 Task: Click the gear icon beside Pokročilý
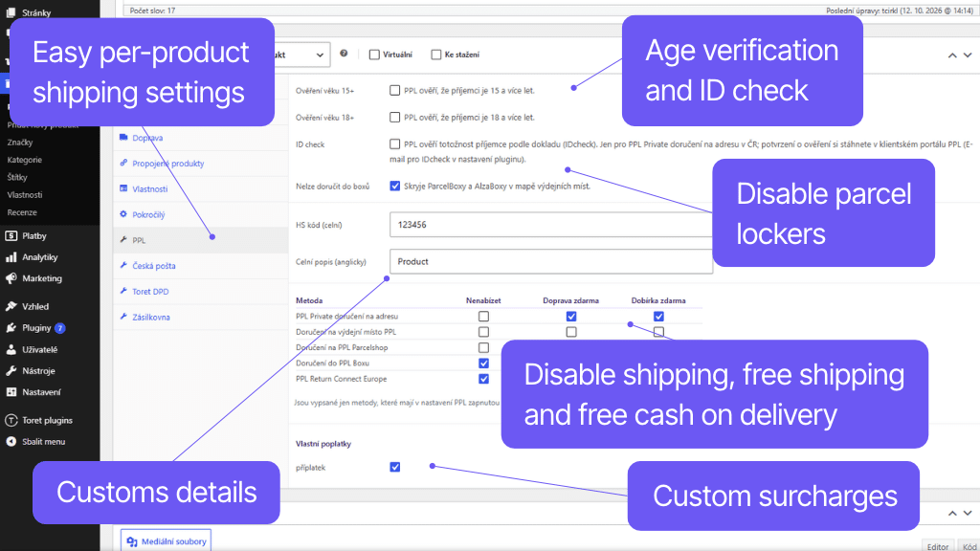point(123,214)
